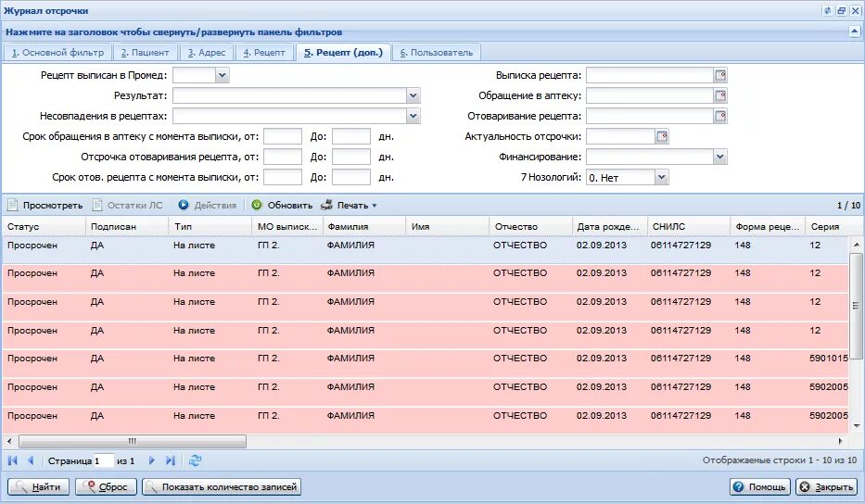Click Срок отов. рецепта 'До' field

pos(351,177)
